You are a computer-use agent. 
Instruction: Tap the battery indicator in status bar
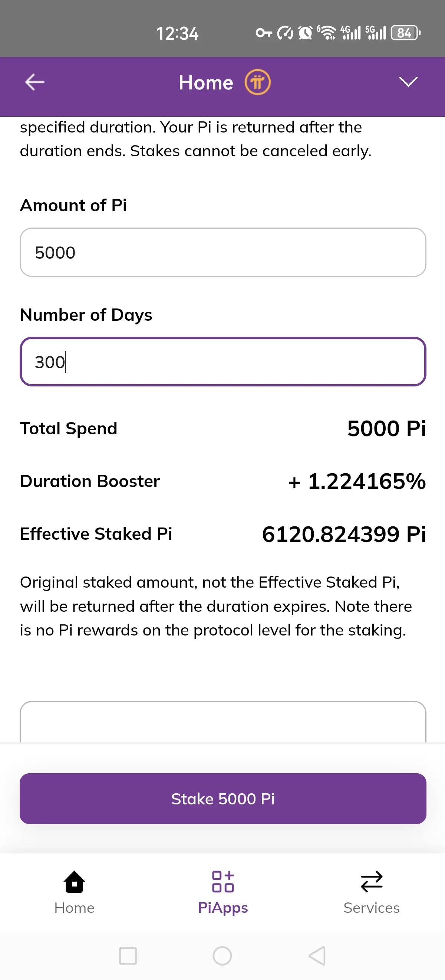405,33
